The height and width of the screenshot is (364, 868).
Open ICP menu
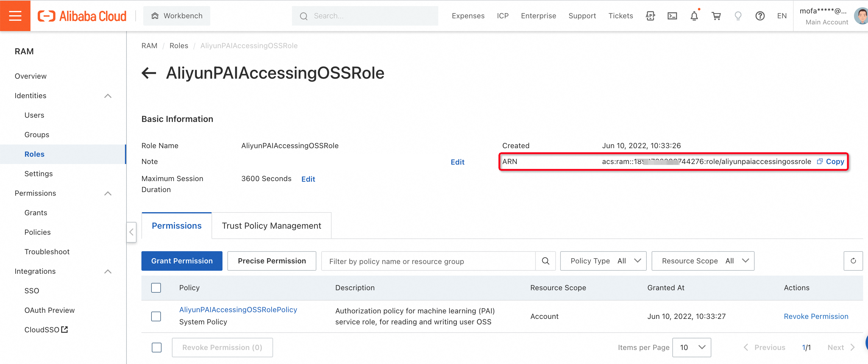(x=502, y=16)
